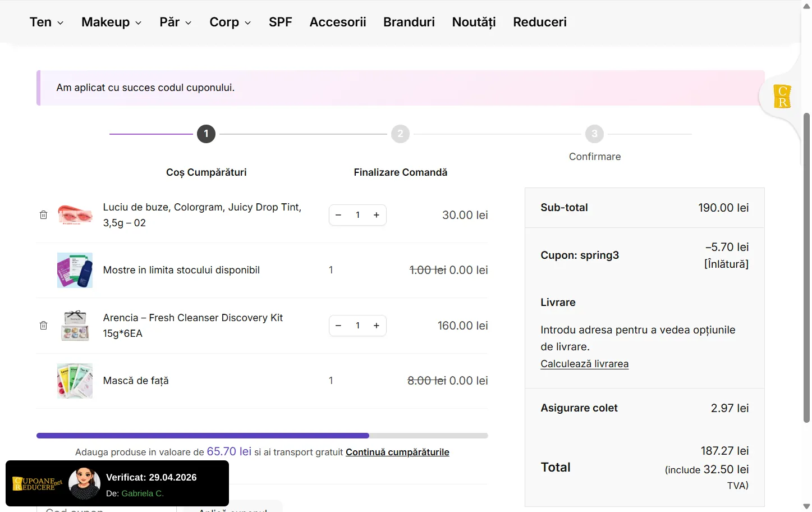This screenshot has height=512, width=812.
Task: Click the Continuă cumpărăturile link
Action: coord(397,452)
